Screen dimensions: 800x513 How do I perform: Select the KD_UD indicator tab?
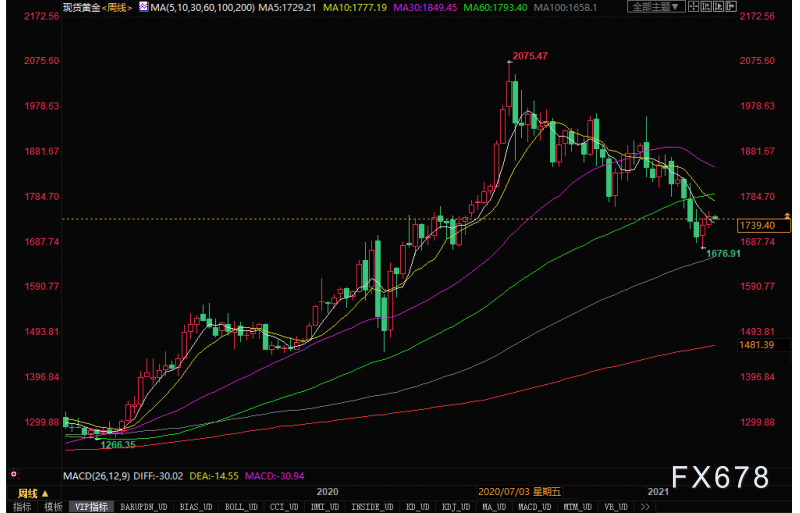[x=418, y=507]
